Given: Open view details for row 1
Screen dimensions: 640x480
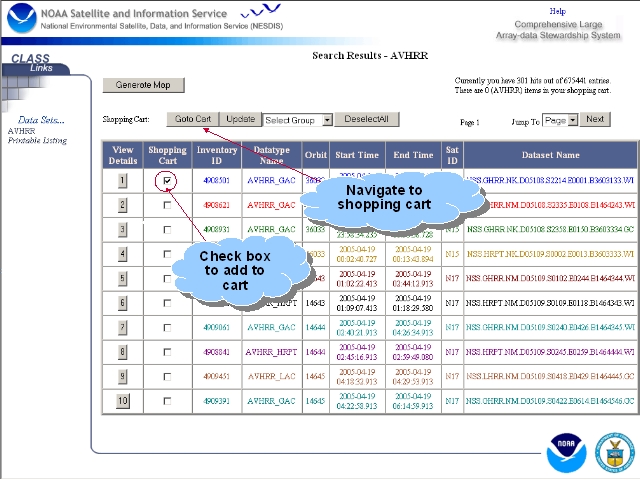Looking at the screenshot, I should click(x=122, y=180).
